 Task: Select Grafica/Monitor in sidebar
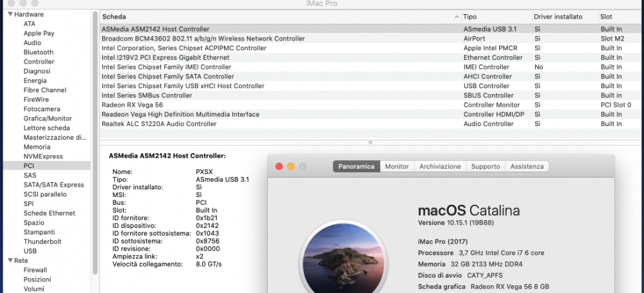point(48,118)
